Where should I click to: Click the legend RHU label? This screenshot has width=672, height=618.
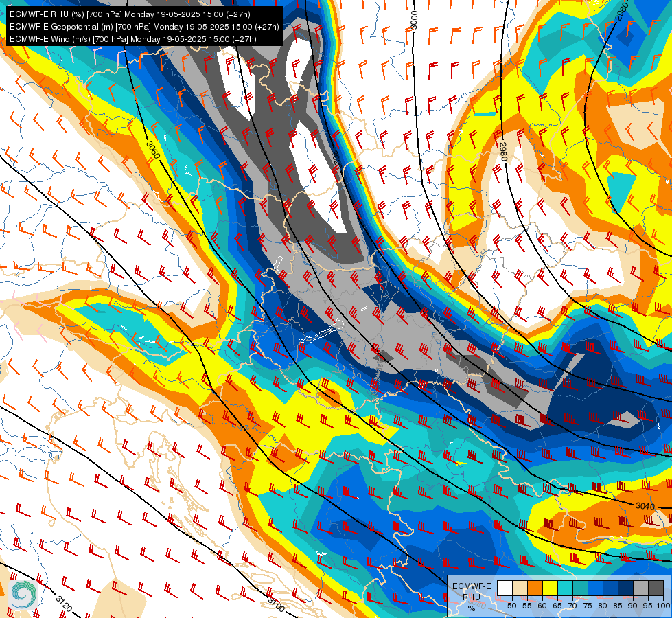(x=472, y=597)
